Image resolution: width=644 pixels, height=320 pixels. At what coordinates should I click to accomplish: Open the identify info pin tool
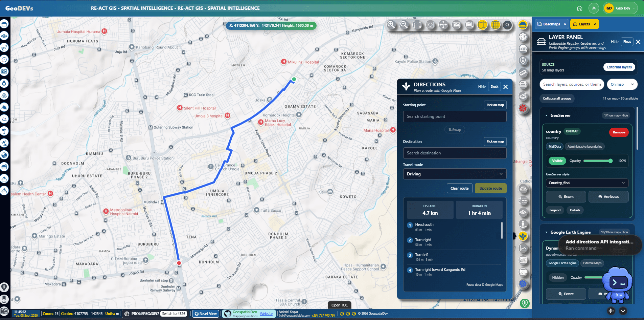pos(523,61)
